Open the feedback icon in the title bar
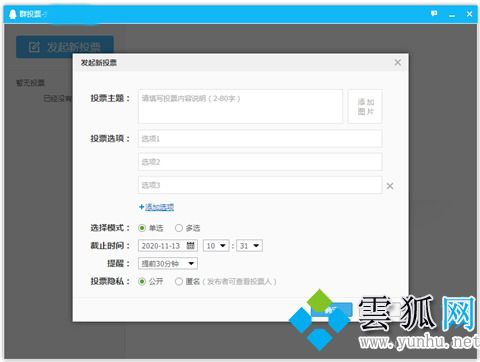Screen dimensions: 480x362 [x=434, y=14]
